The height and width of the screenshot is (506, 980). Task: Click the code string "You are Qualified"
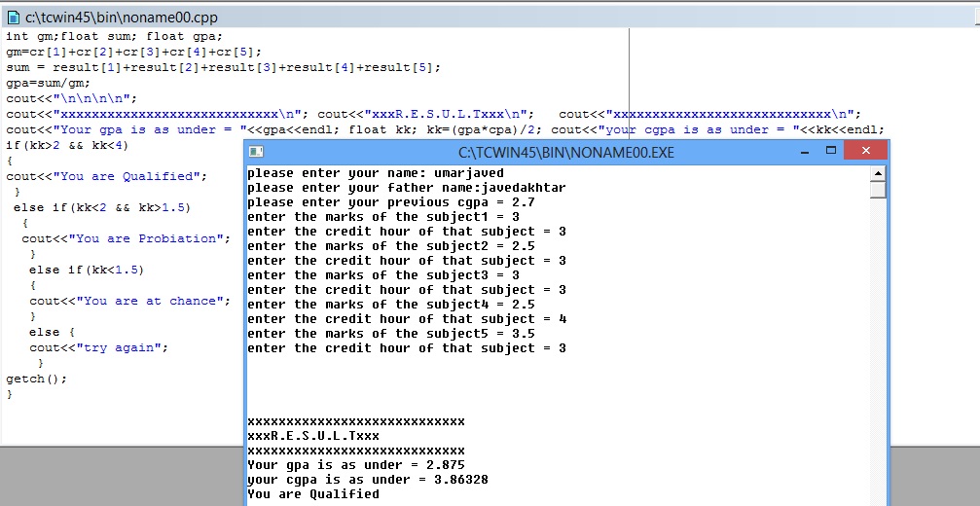pos(127,176)
